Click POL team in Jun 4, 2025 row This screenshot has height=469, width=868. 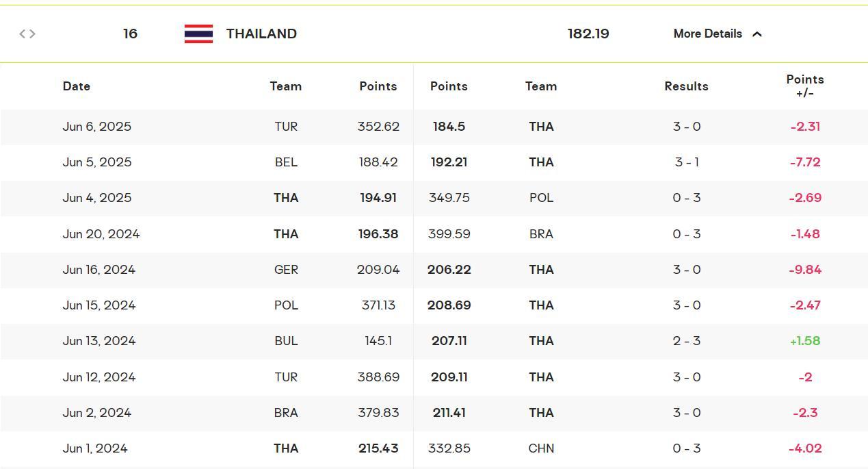click(x=541, y=198)
